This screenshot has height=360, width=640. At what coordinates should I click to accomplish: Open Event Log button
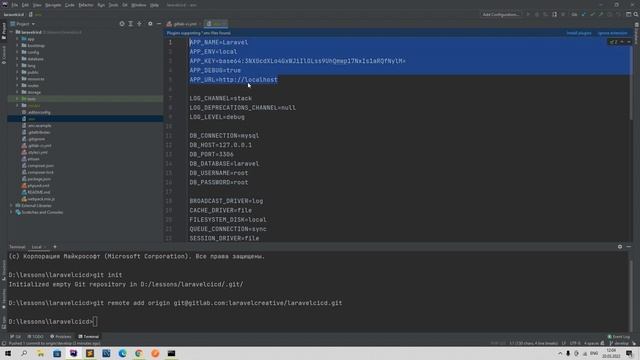[x=619, y=337]
